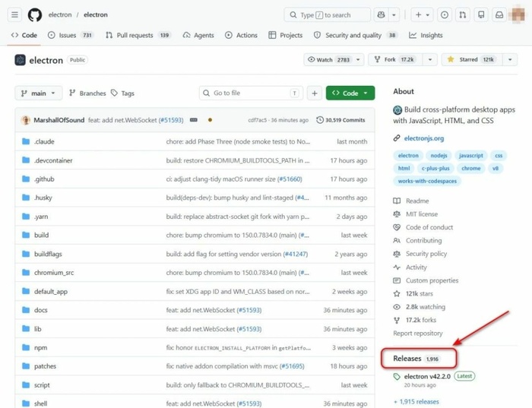Open the buildflags folder

(48, 254)
